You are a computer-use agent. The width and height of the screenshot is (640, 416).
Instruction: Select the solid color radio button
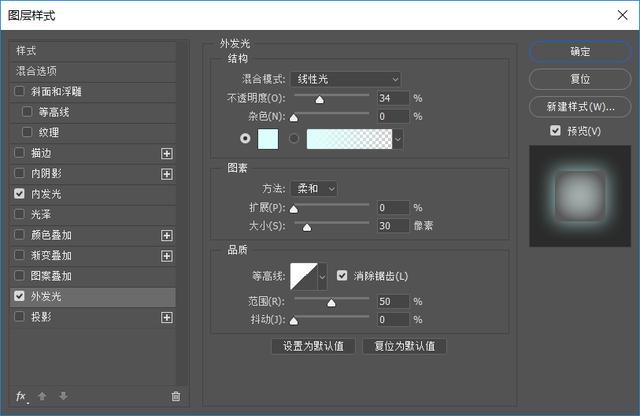[x=245, y=139]
